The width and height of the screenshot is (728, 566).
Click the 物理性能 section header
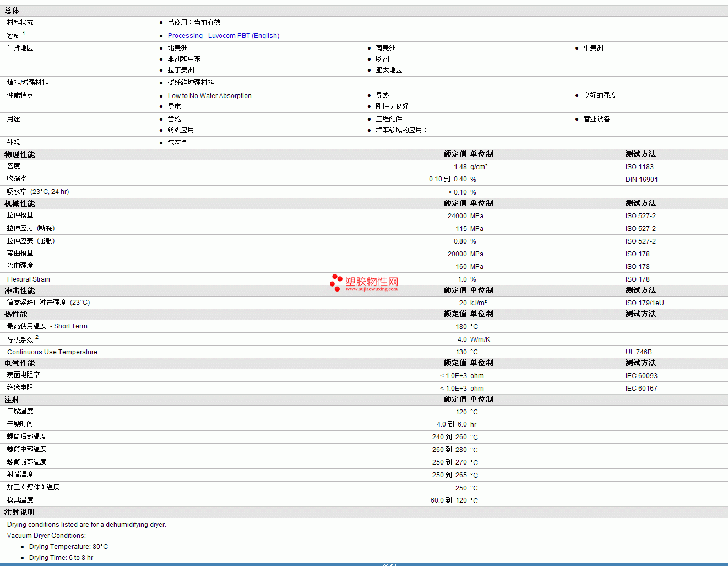tap(19, 154)
